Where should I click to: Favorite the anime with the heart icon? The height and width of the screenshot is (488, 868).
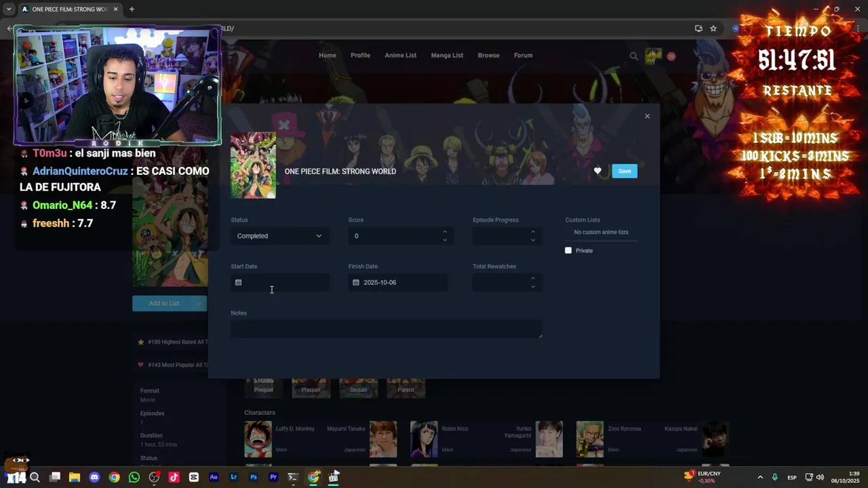click(x=597, y=171)
